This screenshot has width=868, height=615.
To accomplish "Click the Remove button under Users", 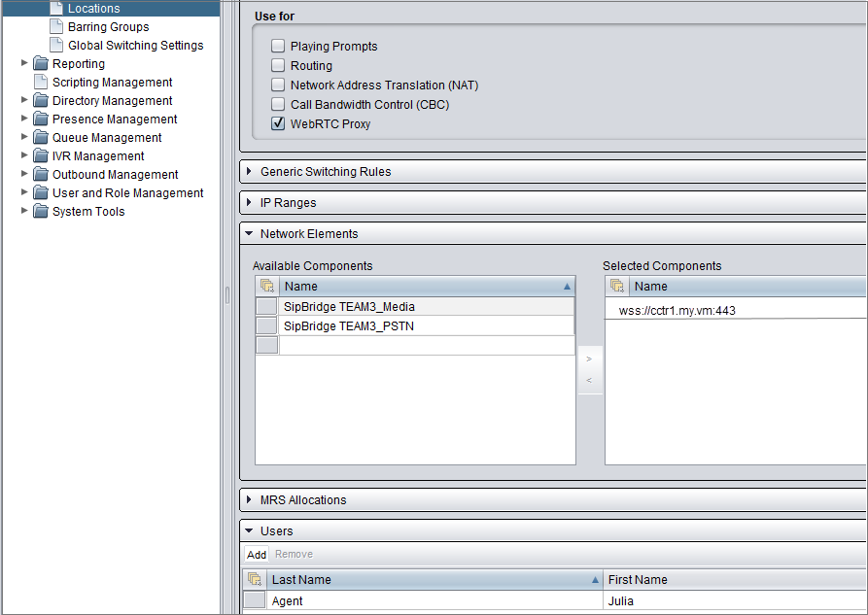I will [x=294, y=555].
